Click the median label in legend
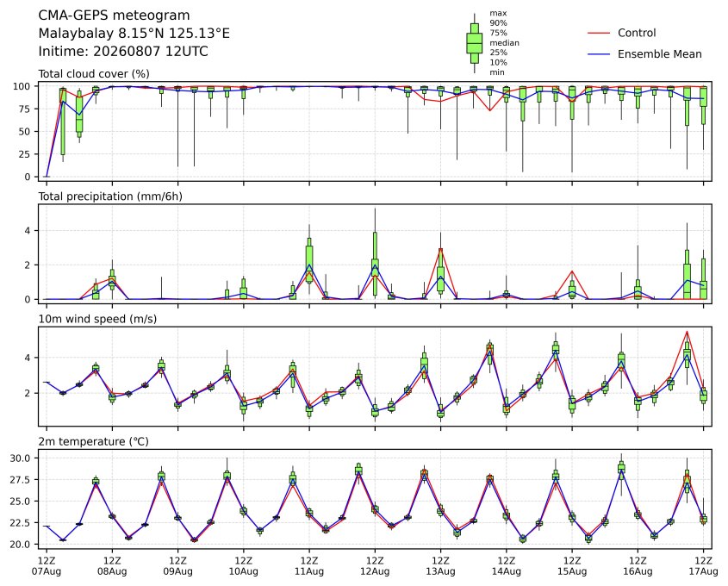 [x=504, y=43]
